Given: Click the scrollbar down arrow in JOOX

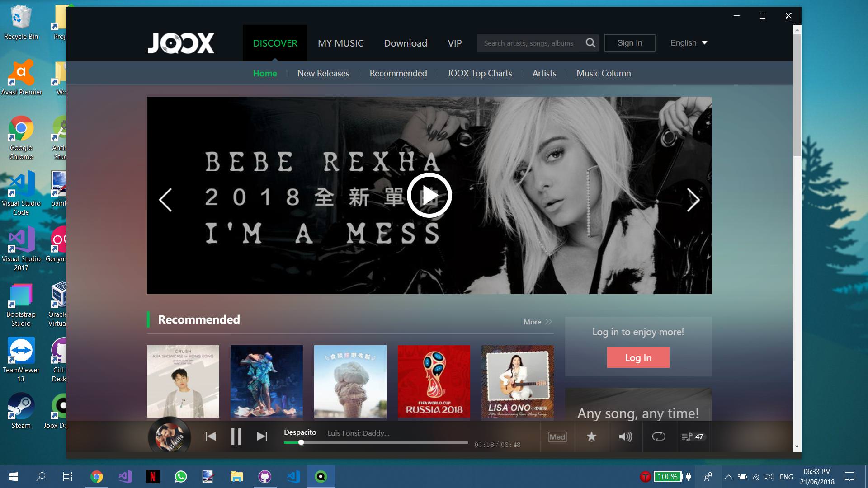Looking at the screenshot, I should pyautogui.click(x=797, y=447).
